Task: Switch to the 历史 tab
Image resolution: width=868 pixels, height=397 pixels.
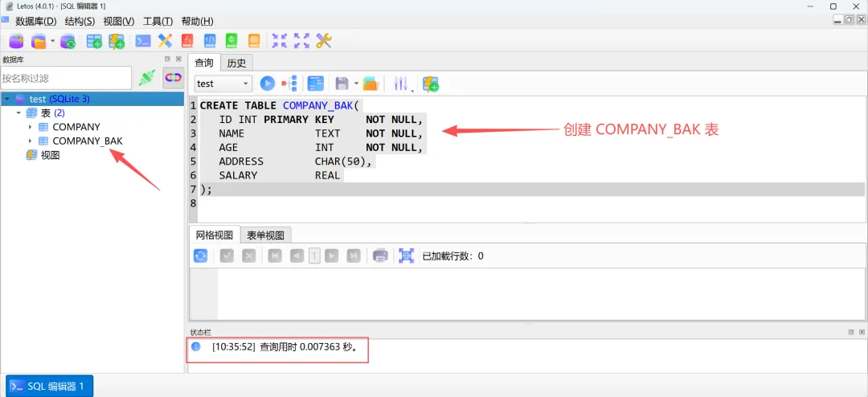Action: point(236,63)
